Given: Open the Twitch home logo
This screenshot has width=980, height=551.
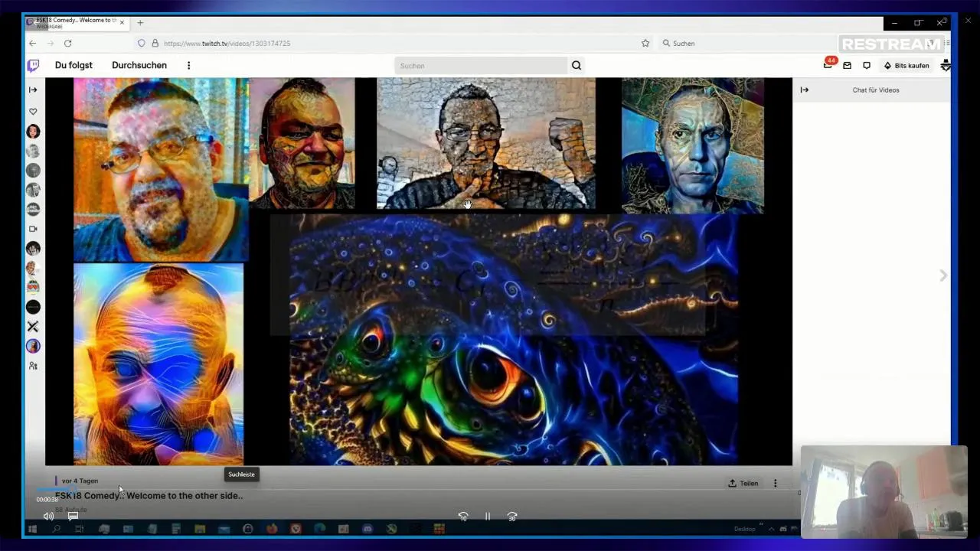Looking at the screenshot, I should coord(33,66).
